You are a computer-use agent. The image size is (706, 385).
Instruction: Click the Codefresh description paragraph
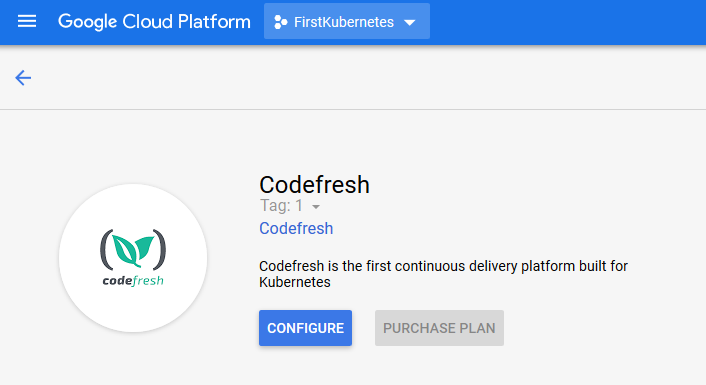pos(443,274)
